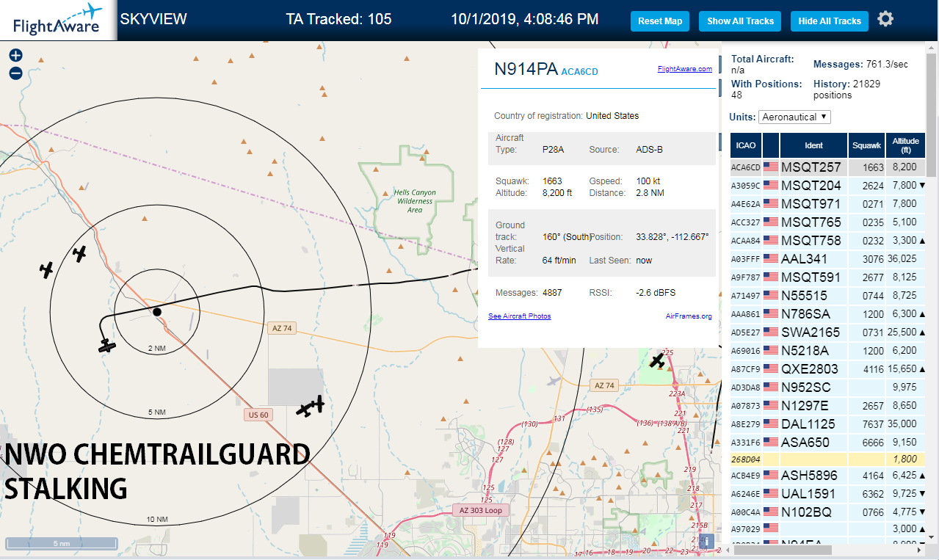Click the US 60 road shield

coord(258,415)
